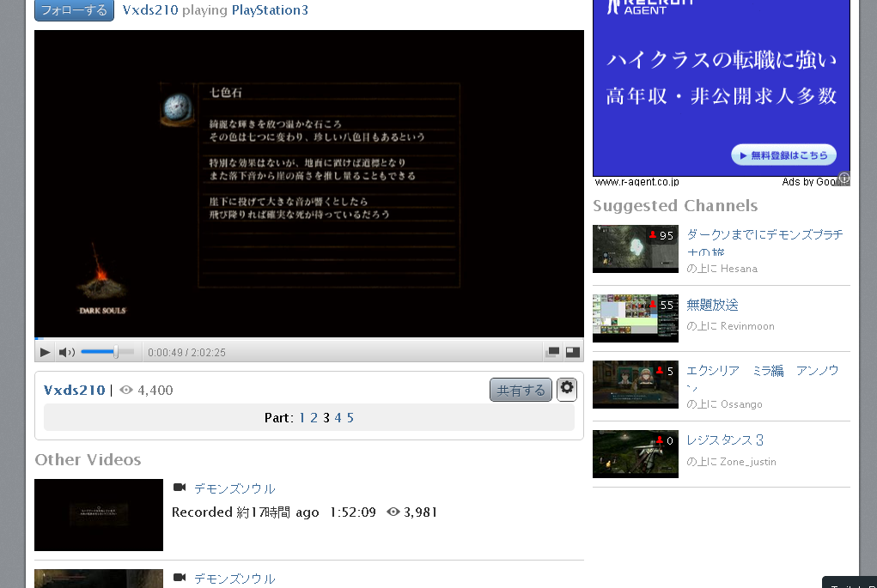The height and width of the screenshot is (588, 877).
Task: Click the 無料登録はこちら ad button
Action: coord(783,155)
